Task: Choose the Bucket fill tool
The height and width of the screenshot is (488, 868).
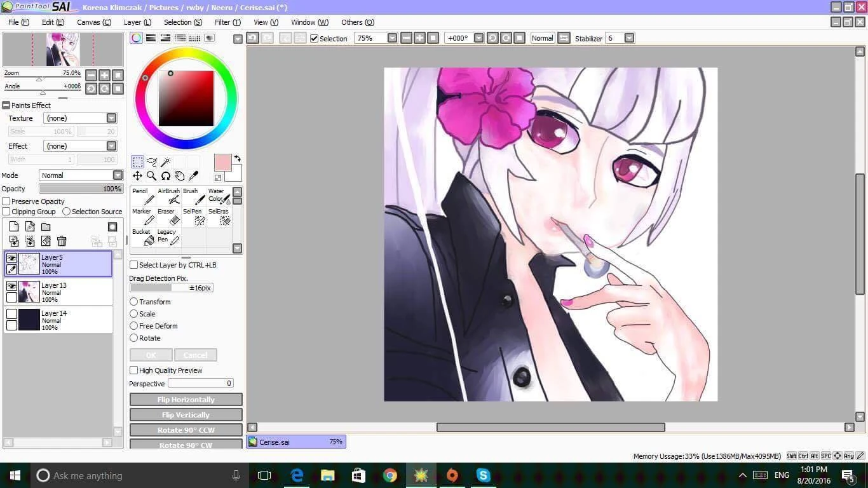Action: pos(143,238)
